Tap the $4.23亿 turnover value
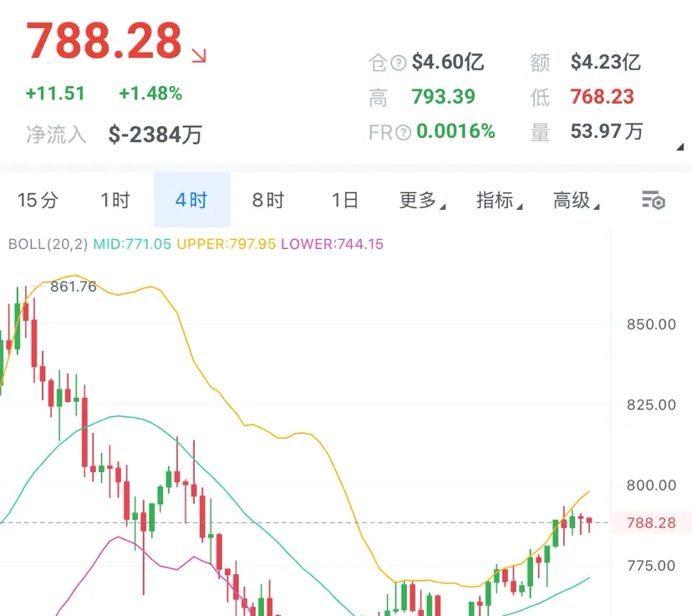This screenshot has width=692, height=616. click(605, 62)
